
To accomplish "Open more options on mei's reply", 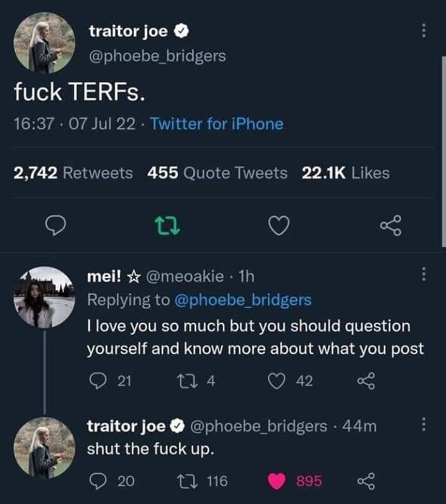I will coord(423,273).
